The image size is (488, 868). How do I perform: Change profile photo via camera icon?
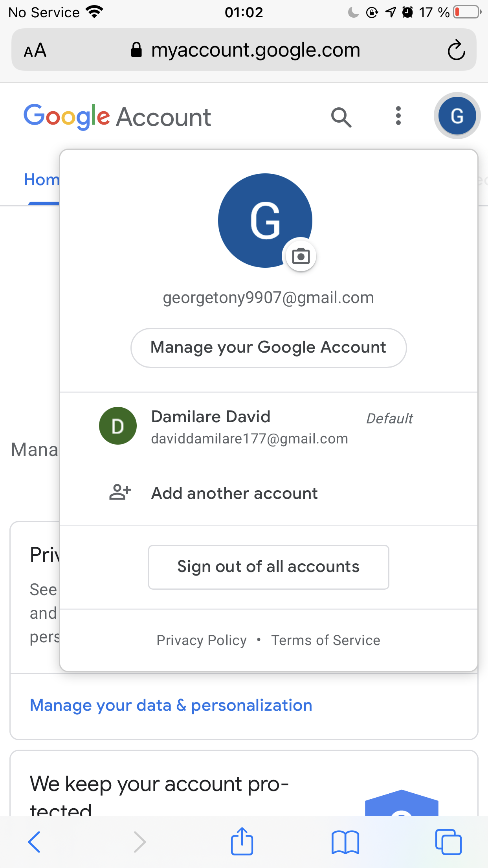tap(301, 256)
